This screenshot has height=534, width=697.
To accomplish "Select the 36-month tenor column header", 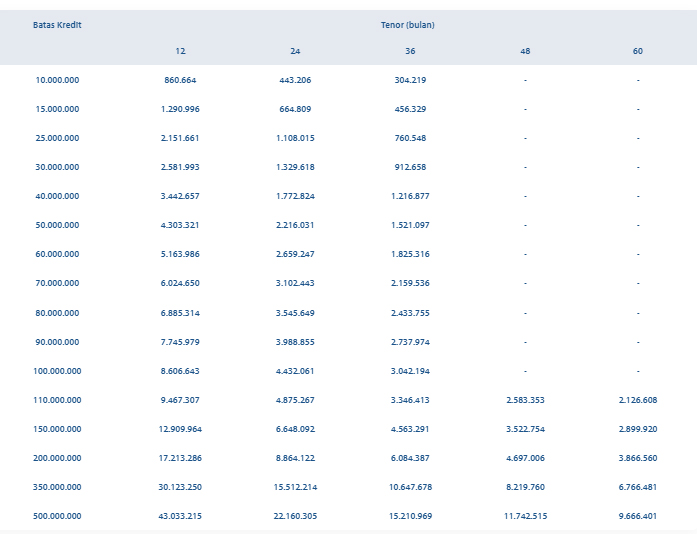I will (x=410, y=51).
